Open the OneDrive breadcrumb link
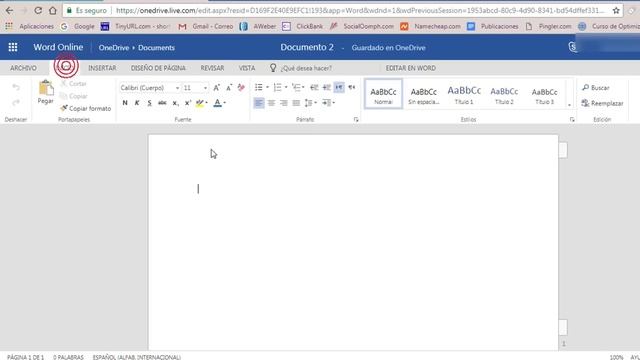 pyautogui.click(x=114, y=48)
